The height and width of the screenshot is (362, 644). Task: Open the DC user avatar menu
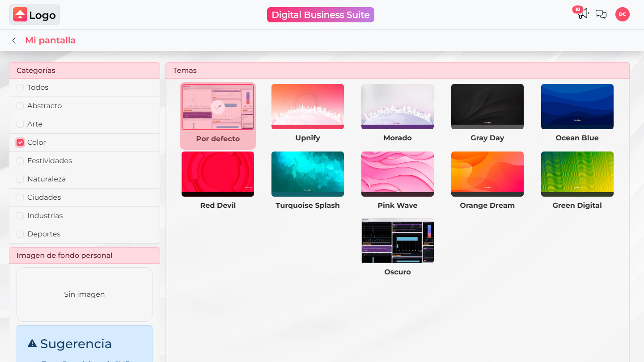point(622,14)
